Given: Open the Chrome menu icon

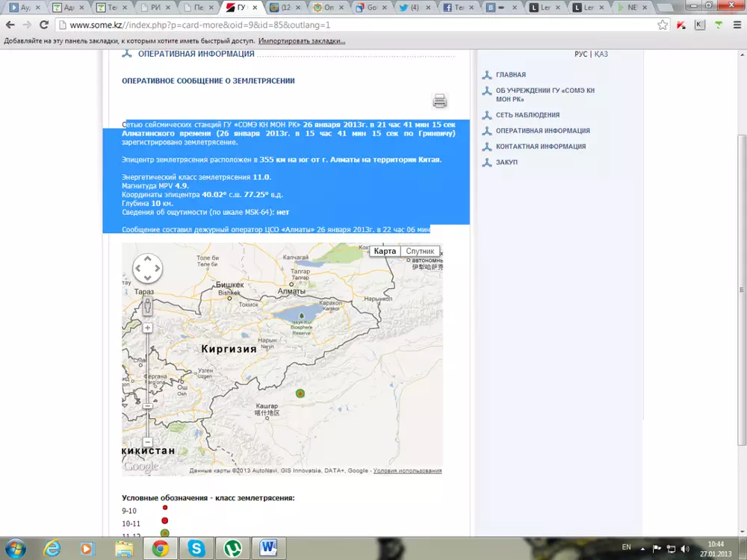Looking at the screenshot, I should 737,25.
